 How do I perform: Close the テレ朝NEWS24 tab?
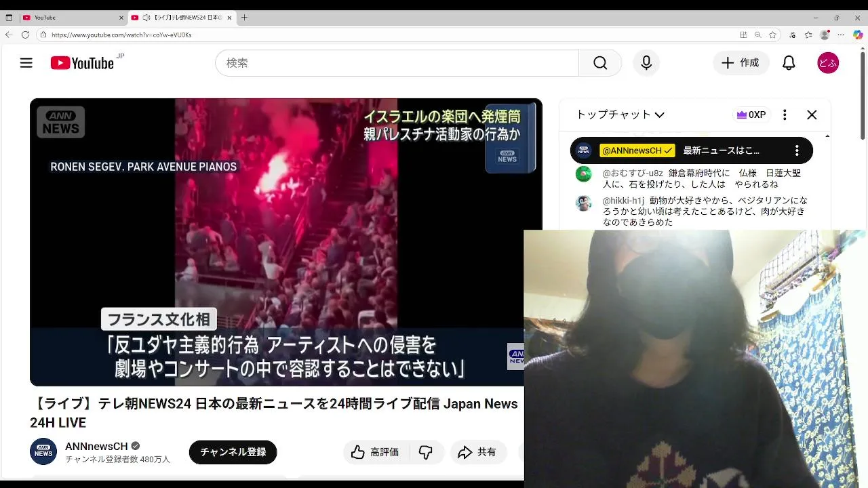click(x=229, y=18)
